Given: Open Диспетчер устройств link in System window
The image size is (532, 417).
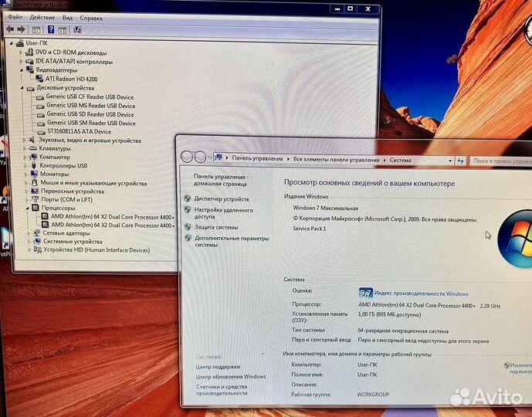Looking at the screenshot, I should tap(221, 199).
